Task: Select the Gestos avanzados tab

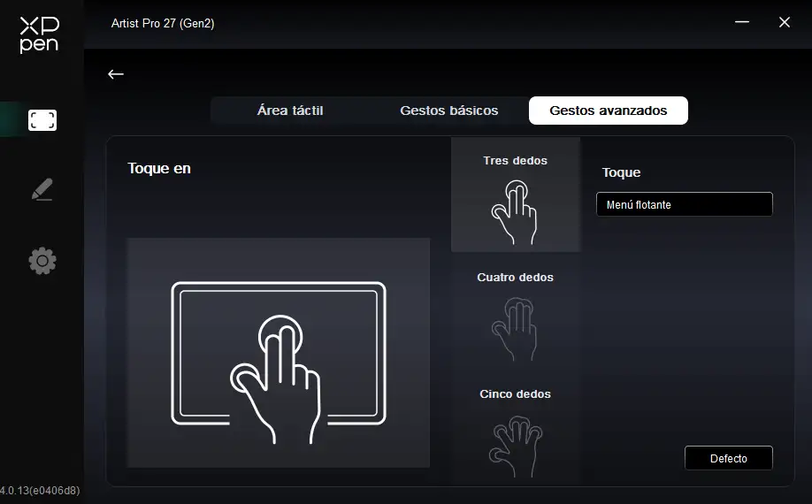Action: tap(608, 111)
